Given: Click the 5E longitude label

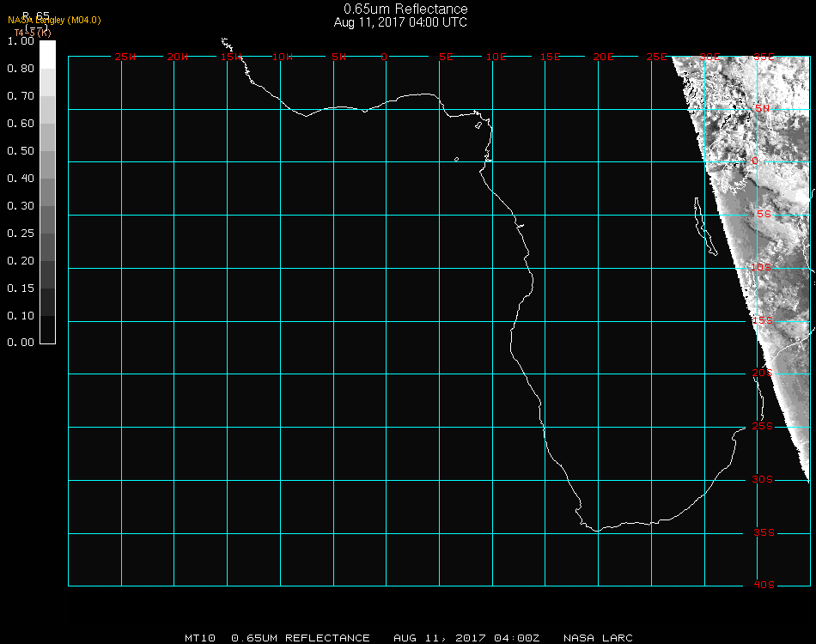Looking at the screenshot, I should (446, 57).
